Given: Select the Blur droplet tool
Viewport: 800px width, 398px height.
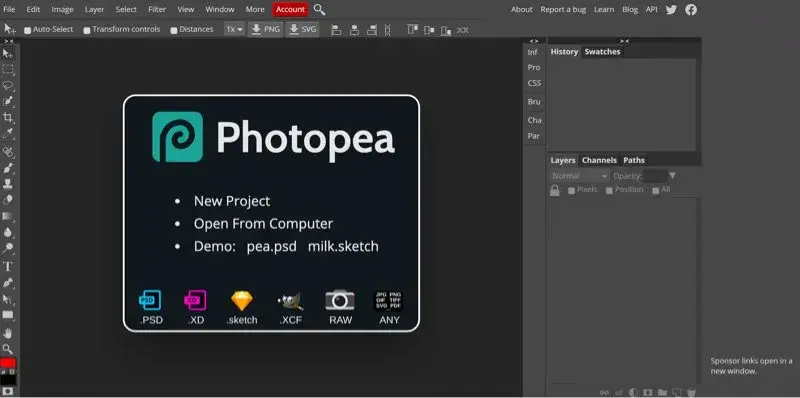Looking at the screenshot, I should tap(8, 233).
